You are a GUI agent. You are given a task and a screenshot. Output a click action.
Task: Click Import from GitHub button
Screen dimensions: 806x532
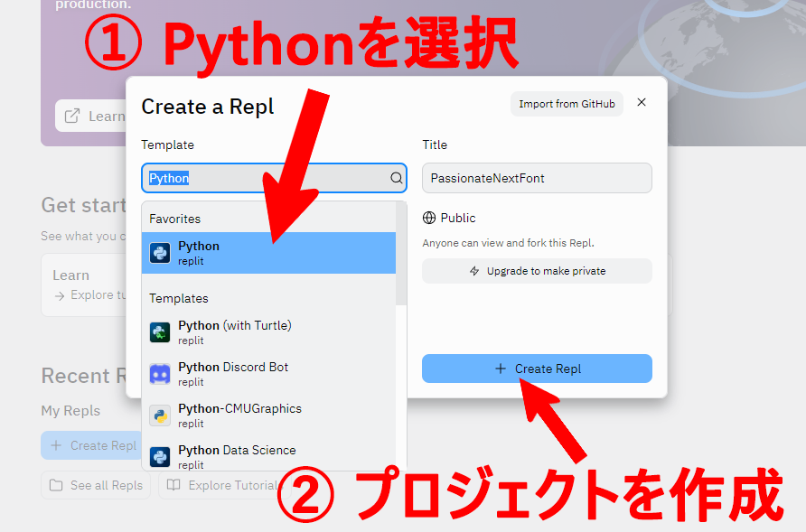(567, 104)
